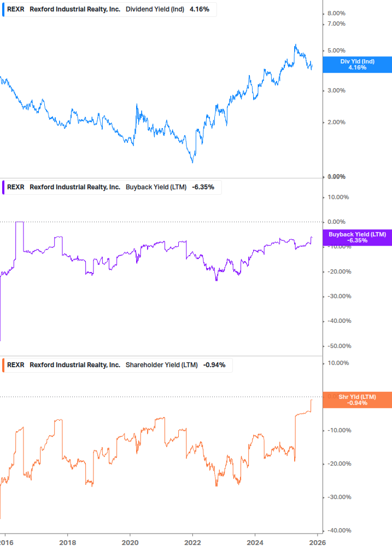The image size is (392, 550).
Task: Click REXR ticker in the Dividend Yield legend
Action: 16,9
